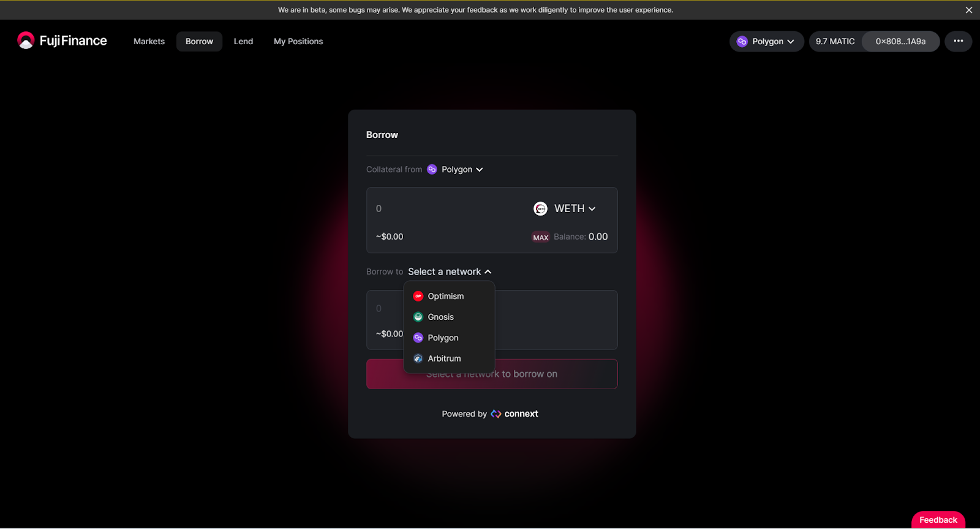Dismiss the beta notice banner

click(x=968, y=10)
